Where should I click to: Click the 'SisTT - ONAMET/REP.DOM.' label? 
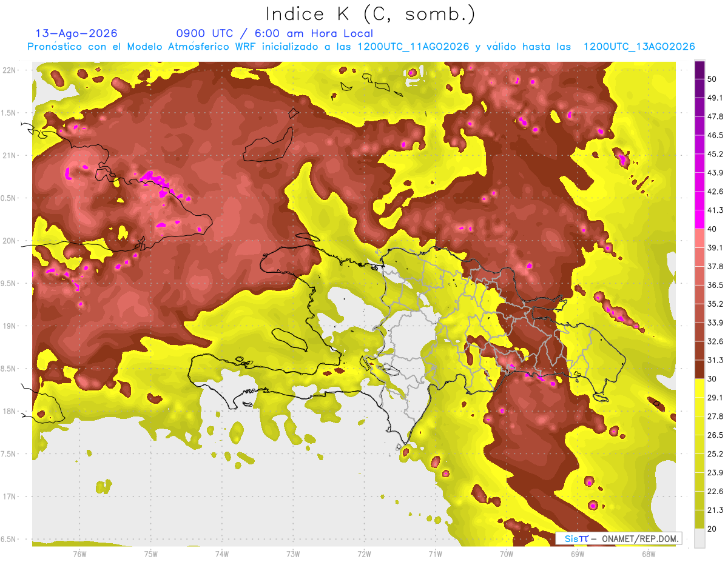(619, 538)
